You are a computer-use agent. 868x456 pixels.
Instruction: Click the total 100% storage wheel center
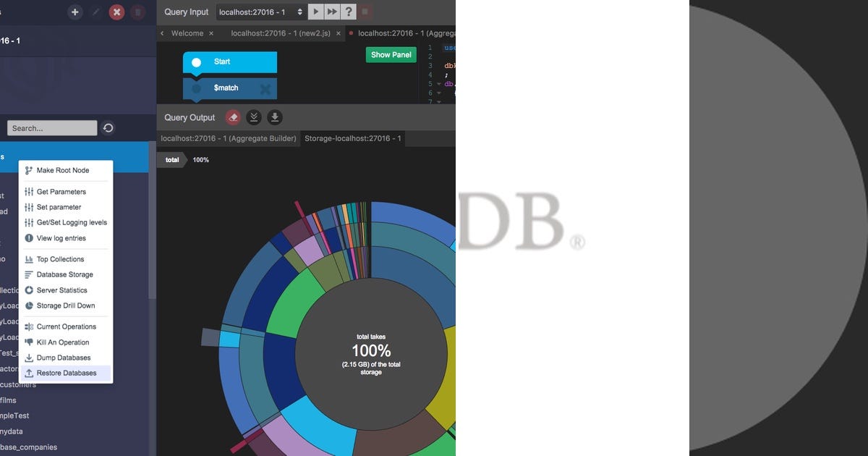point(371,351)
